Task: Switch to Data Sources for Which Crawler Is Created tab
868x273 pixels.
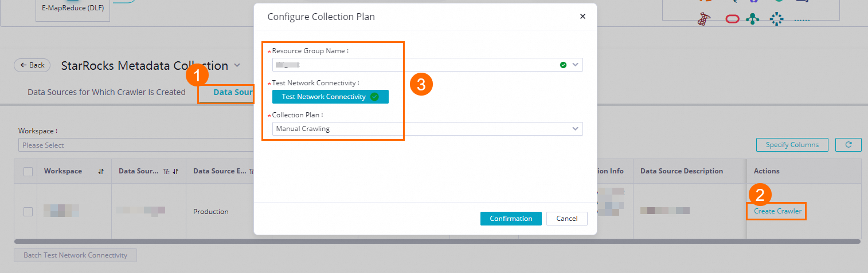Action: pos(107,92)
